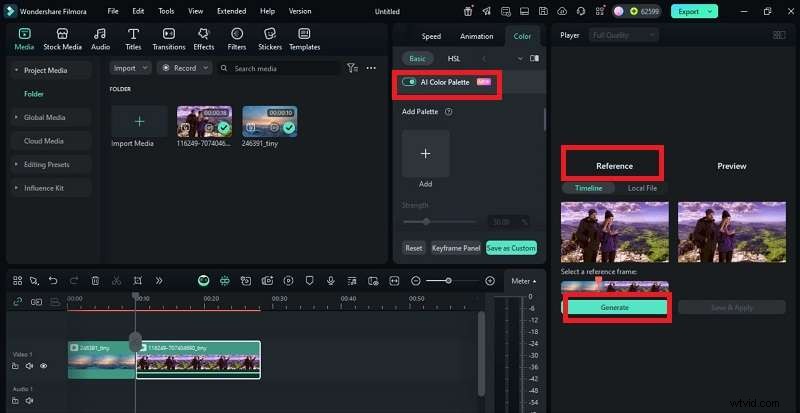Viewport: 800px width, 413px height.
Task: Mute the Audio 1 track
Action: pos(30,401)
